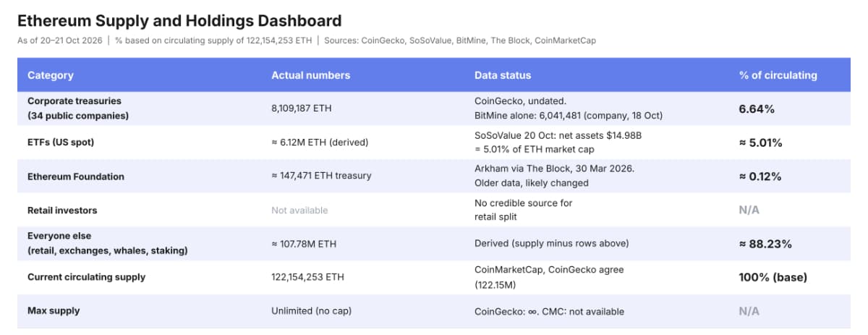Select the '8,109,187 ETH' value cell
The image size is (868, 335).
(x=301, y=109)
